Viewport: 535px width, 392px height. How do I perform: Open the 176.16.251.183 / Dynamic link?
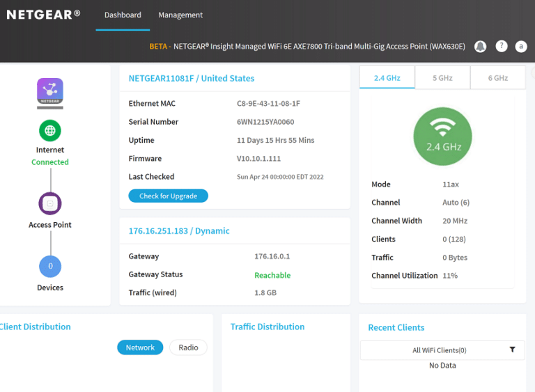coord(179,231)
